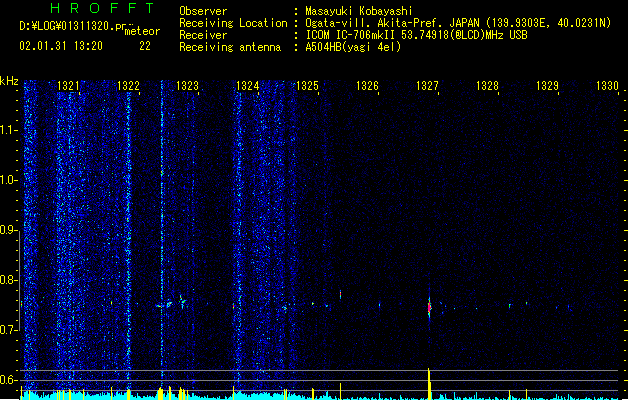Click the 1326 time axis marker
Image resolution: width=629 pixels, height=400 pixels.
click(x=367, y=86)
